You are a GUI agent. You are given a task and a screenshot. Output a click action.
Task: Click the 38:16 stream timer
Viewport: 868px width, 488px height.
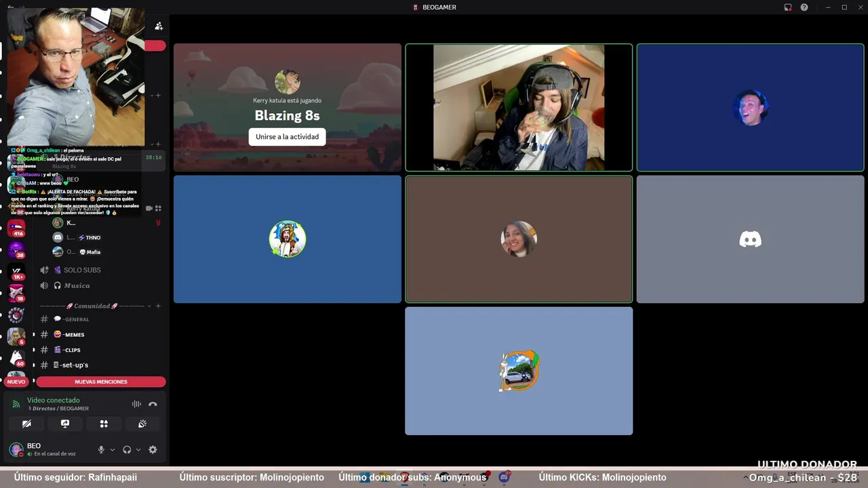pyautogui.click(x=153, y=157)
